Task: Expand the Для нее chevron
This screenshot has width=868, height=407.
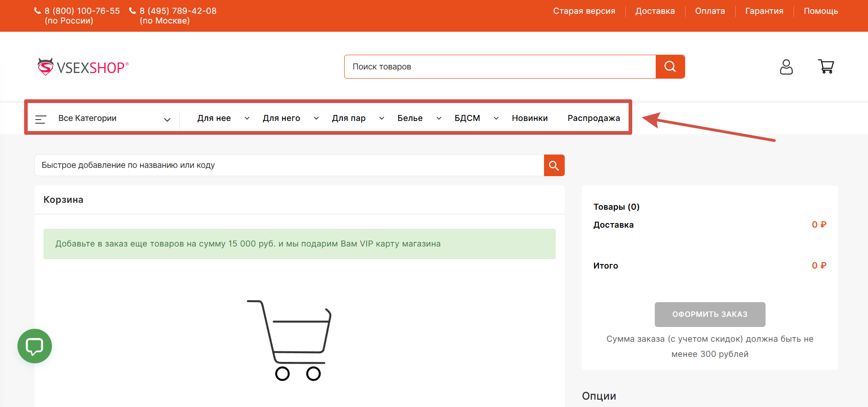Action: click(247, 118)
